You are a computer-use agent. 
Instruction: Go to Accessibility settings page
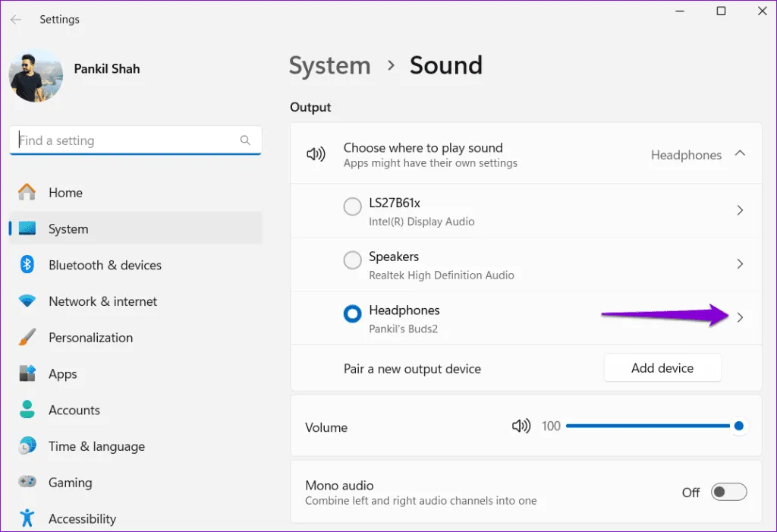tap(82, 519)
